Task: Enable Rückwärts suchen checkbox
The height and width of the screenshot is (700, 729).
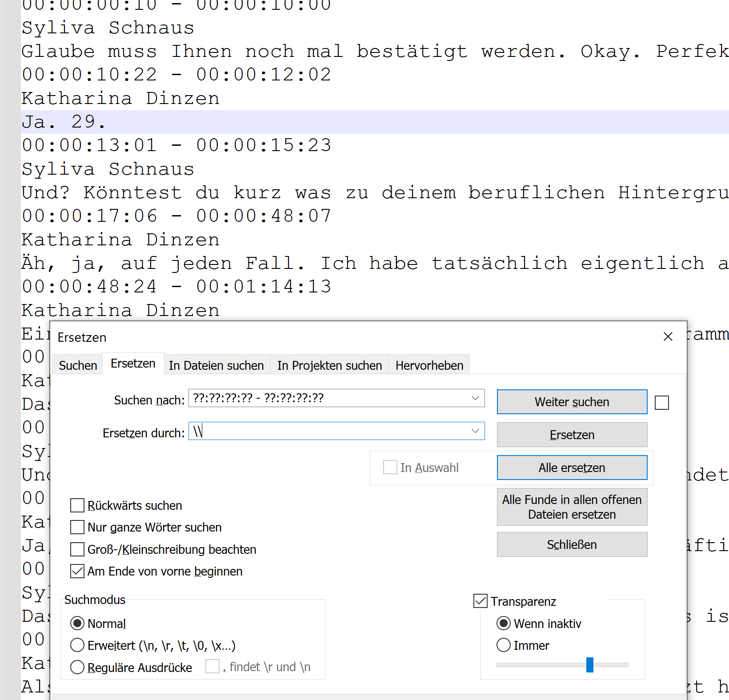Action: pos(77,505)
